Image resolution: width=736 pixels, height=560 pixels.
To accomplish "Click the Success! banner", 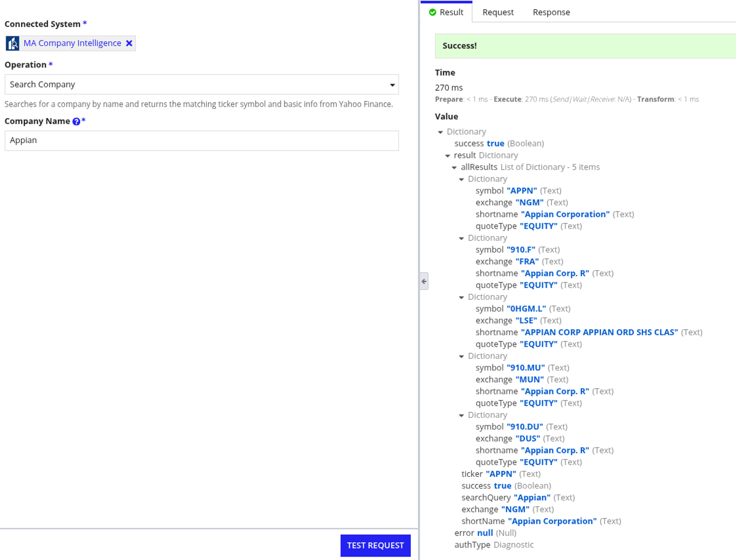I will [585, 46].
